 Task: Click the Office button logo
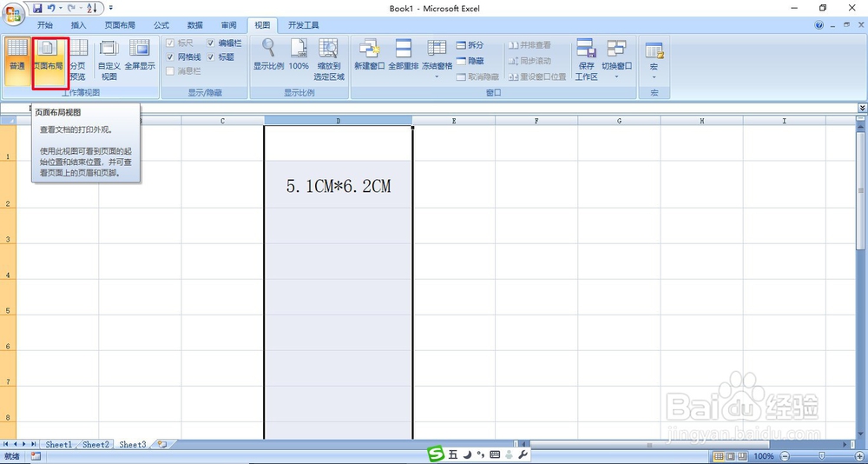click(x=13, y=12)
